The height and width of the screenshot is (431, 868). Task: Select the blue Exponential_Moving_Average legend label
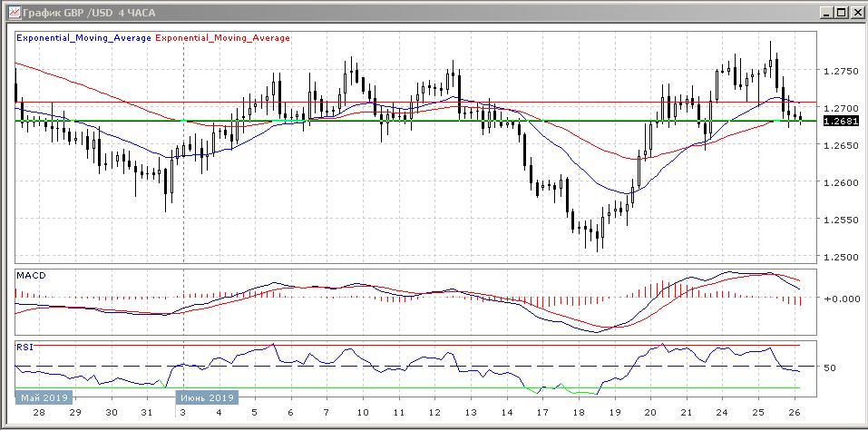coord(85,38)
